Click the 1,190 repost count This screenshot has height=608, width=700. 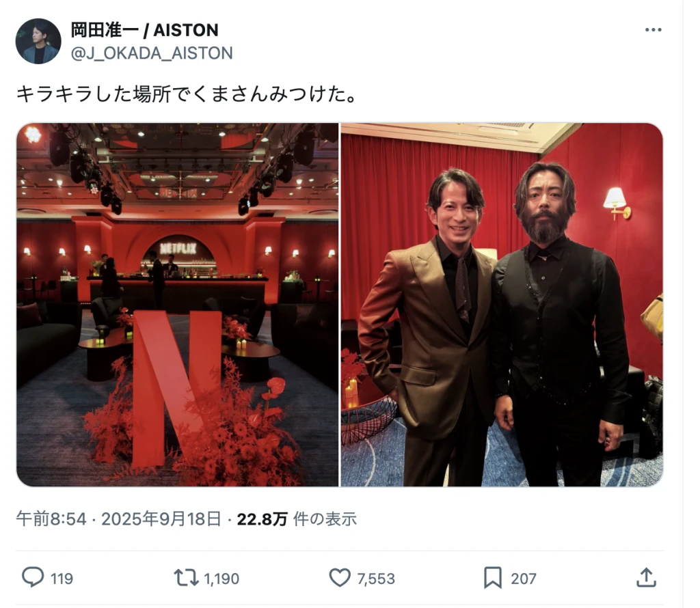coord(221,579)
